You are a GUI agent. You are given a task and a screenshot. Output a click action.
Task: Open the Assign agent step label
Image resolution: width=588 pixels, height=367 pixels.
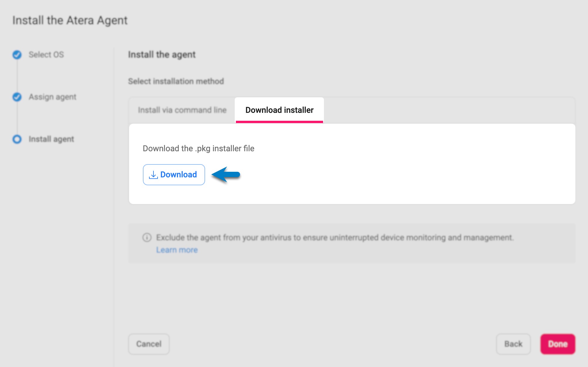pos(53,97)
